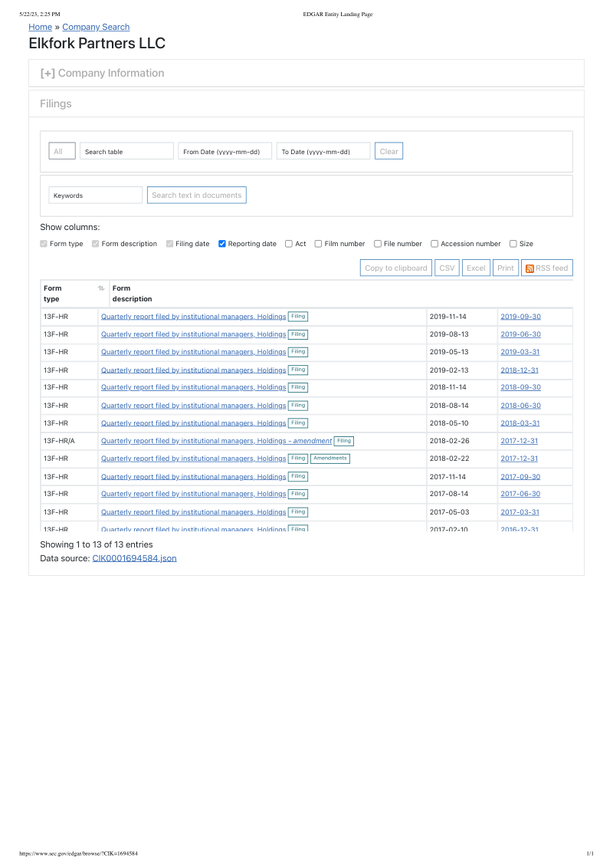Screen dimensions: 613x868
Task: Focus the From Date field
Action: [225, 151]
